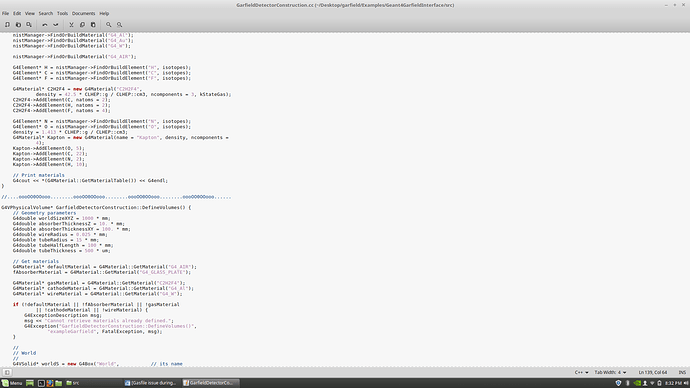
Task: Copy selection using the toolbar copy icon
Action: (82, 25)
